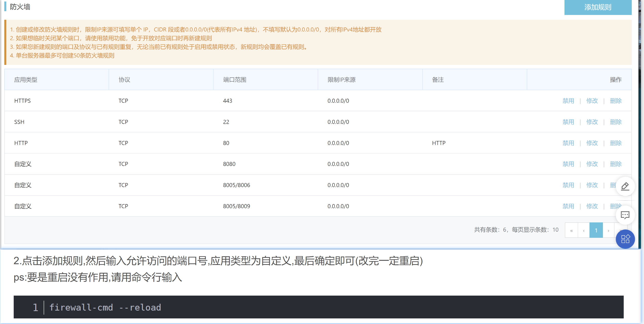Go to next page with › button
644x324 pixels.
click(608, 230)
